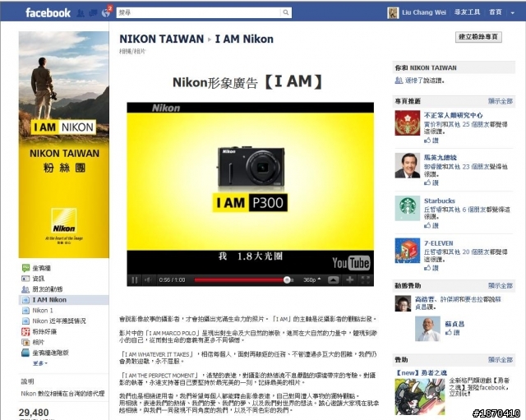The width and height of the screenshot is (526, 420).
Task: Open the NIKON TAIWAN page title link
Action: 161,39
